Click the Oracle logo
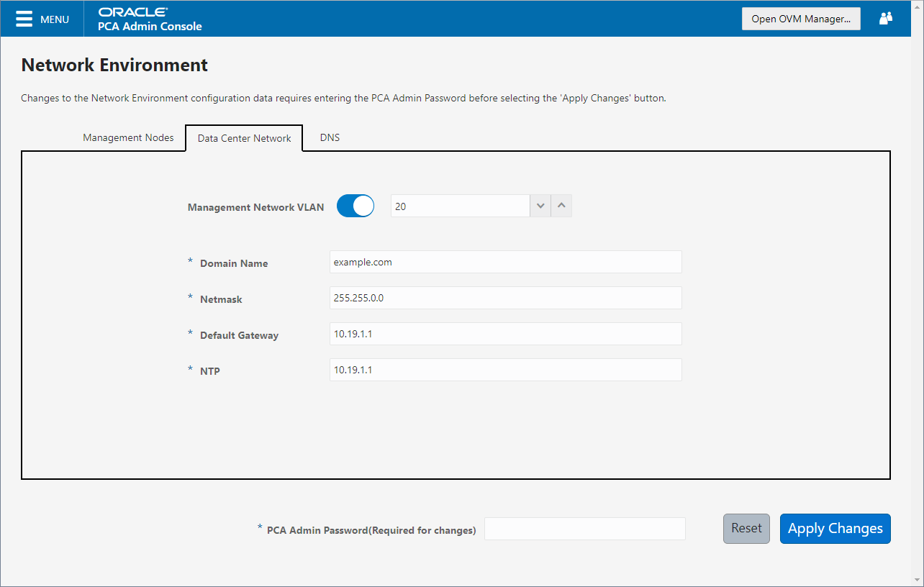The image size is (924, 587). 133,12
